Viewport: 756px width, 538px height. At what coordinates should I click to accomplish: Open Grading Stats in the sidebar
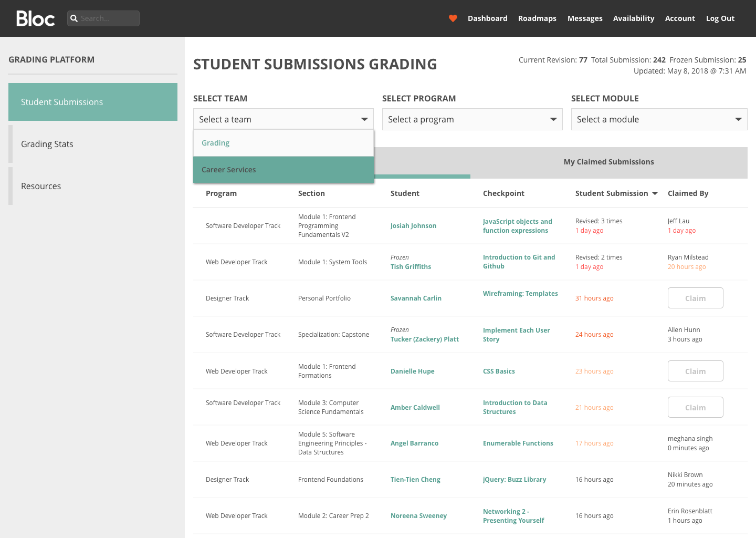(x=93, y=144)
